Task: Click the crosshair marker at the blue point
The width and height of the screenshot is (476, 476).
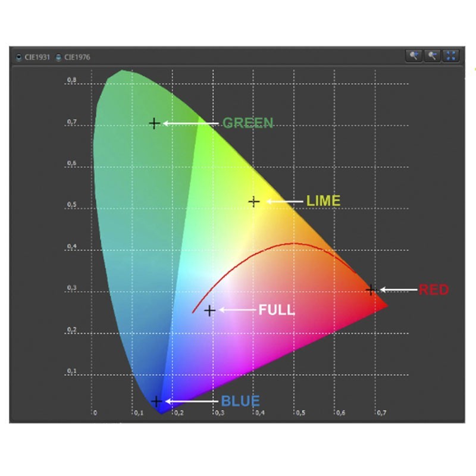Action: pyautogui.click(x=156, y=401)
